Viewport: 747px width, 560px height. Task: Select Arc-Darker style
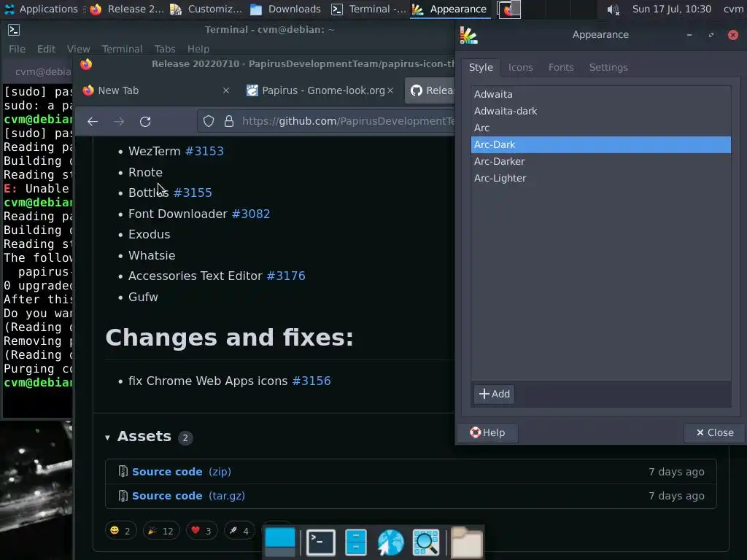pyautogui.click(x=601, y=161)
